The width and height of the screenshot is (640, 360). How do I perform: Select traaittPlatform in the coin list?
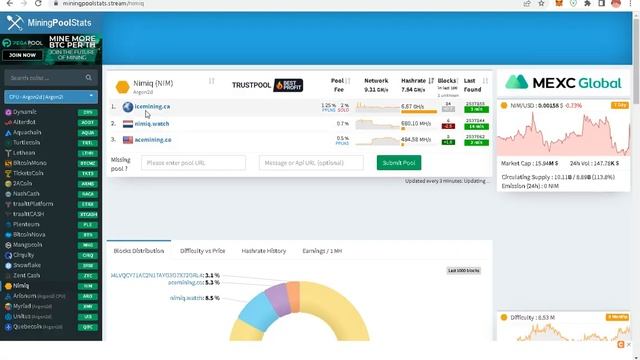pos(33,204)
